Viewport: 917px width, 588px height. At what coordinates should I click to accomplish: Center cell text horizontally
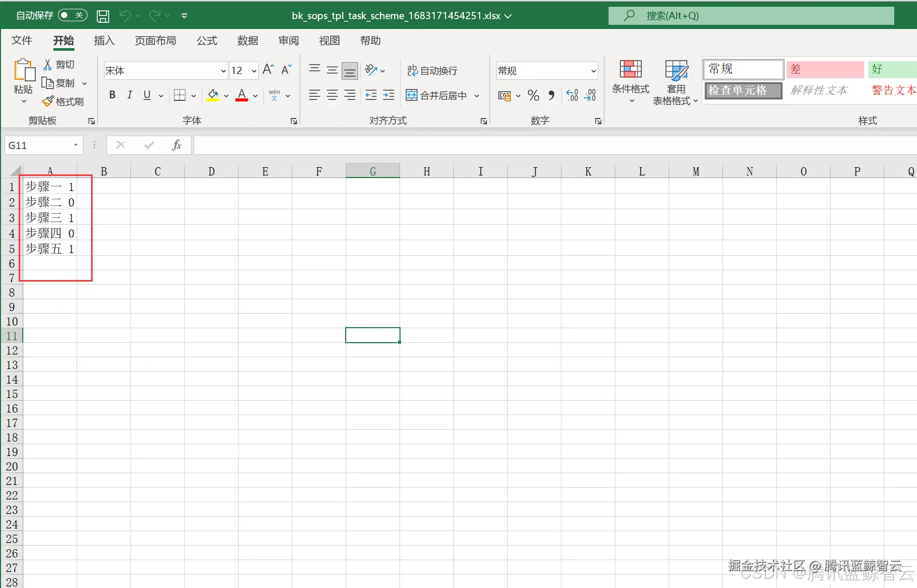pos(332,95)
